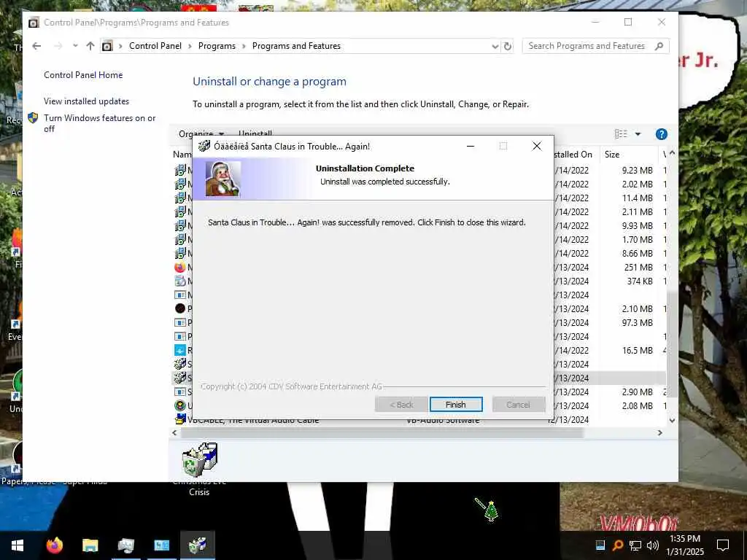Click the VBCABLE list icon
The width and height of the screenshot is (747, 560).
pyautogui.click(x=180, y=419)
